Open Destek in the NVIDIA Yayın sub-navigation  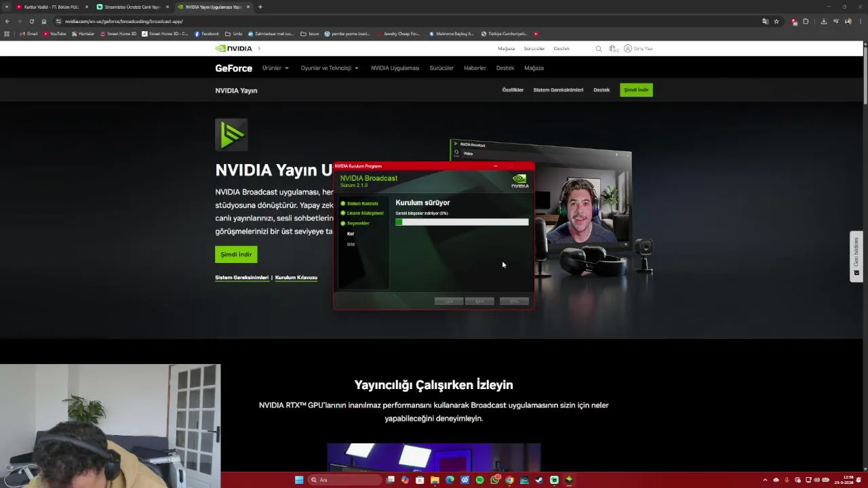(x=601, y=89)
